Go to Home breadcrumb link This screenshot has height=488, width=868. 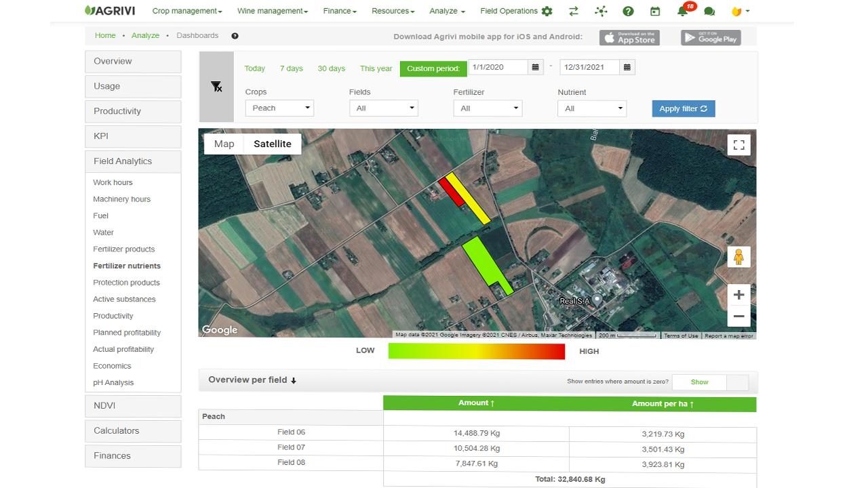coord(105,36)
